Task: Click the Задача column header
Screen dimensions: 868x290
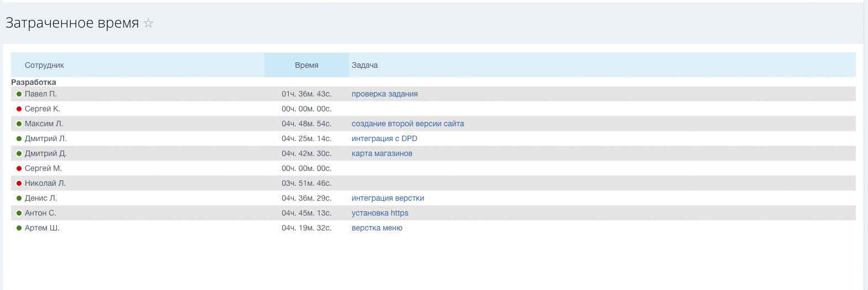Action: point(364,65)
